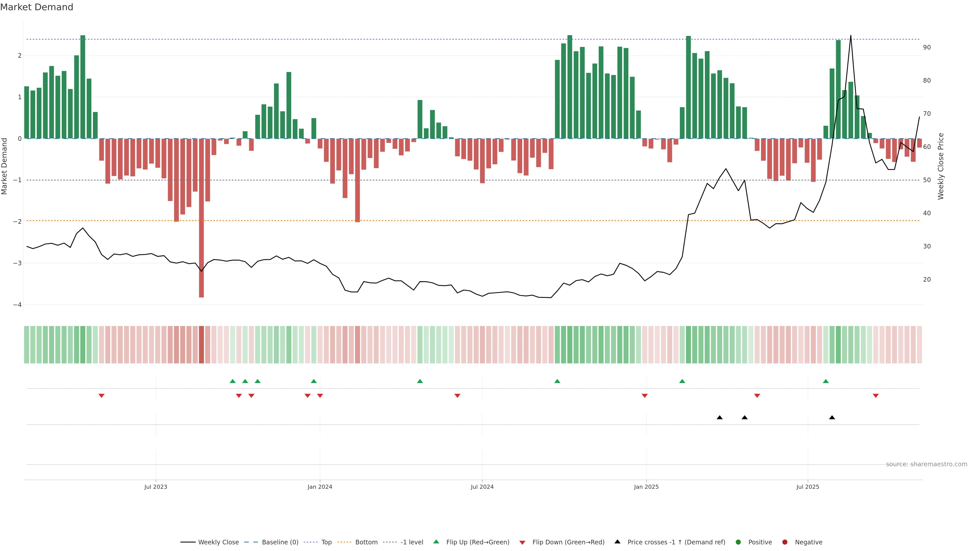Click the green Positive legend dot
Image resolution: width=980 pixels, height=551 pixels.
pos(738,542)
